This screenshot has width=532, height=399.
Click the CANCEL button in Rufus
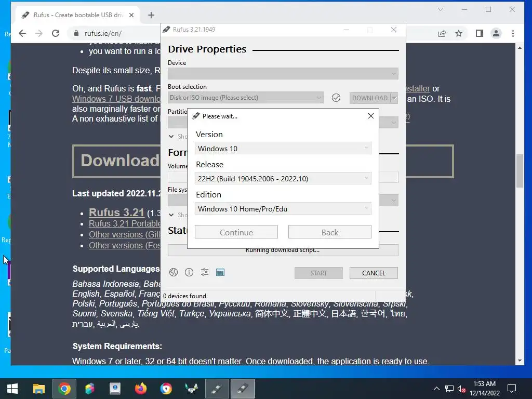coord(374,273)
